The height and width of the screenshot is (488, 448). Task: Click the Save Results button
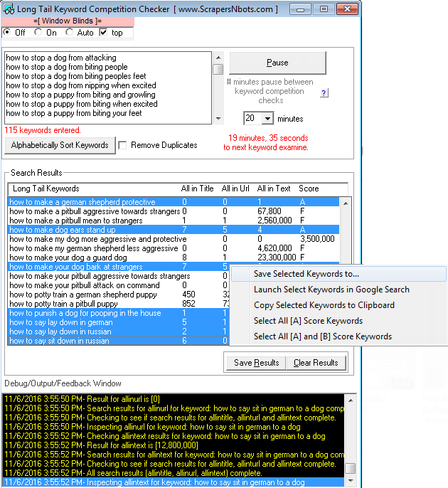coord(256,363)
